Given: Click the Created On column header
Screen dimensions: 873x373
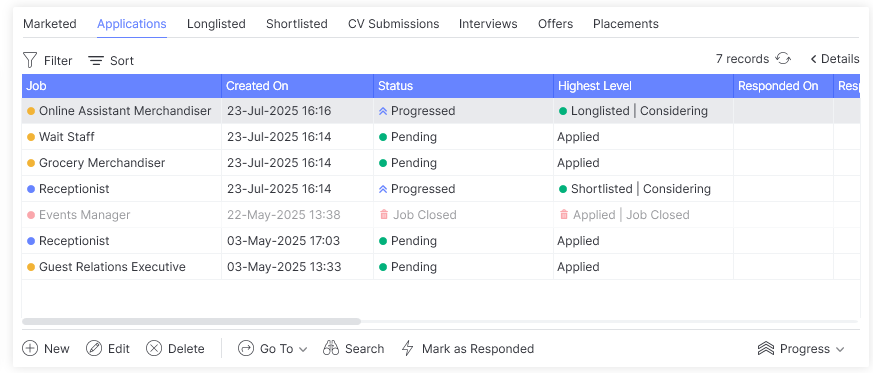Looking at the screenshot, I should tap(297, 86).
